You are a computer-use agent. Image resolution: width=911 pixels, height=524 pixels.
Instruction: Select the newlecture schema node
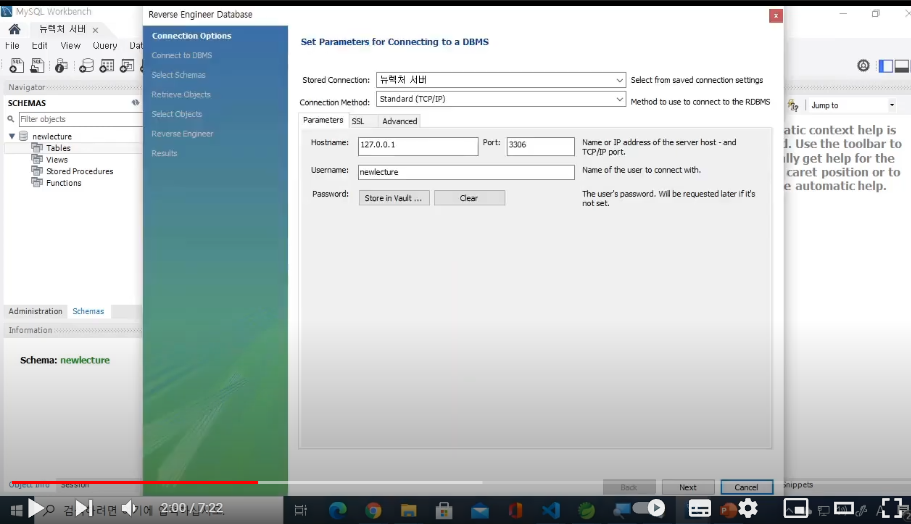tap(52, 136)
